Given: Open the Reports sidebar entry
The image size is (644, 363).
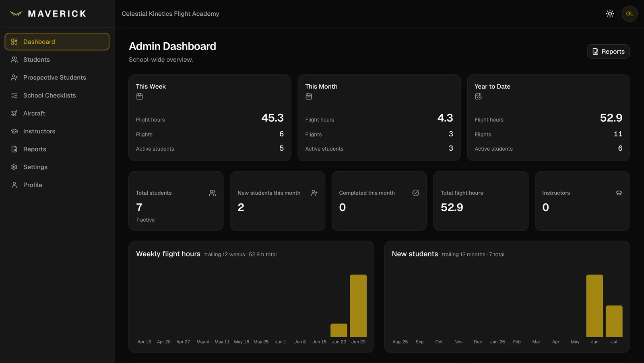Looking at the screenshot, I should [x=57, y=149].
